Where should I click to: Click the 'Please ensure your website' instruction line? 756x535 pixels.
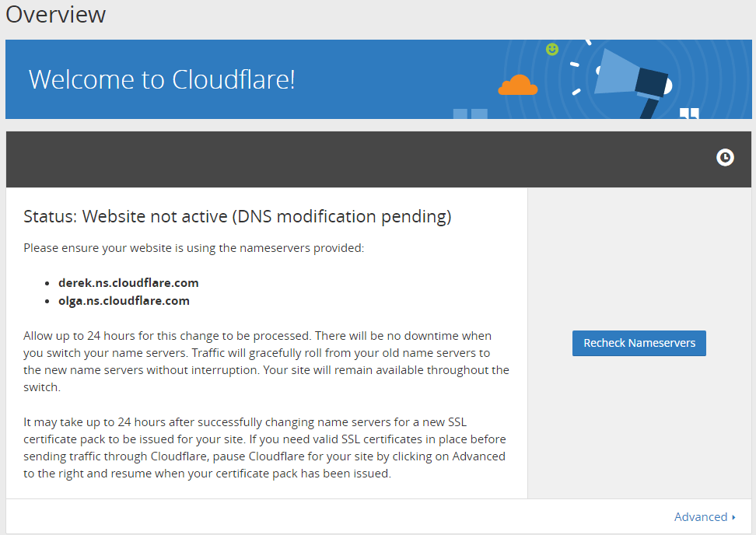194,248
